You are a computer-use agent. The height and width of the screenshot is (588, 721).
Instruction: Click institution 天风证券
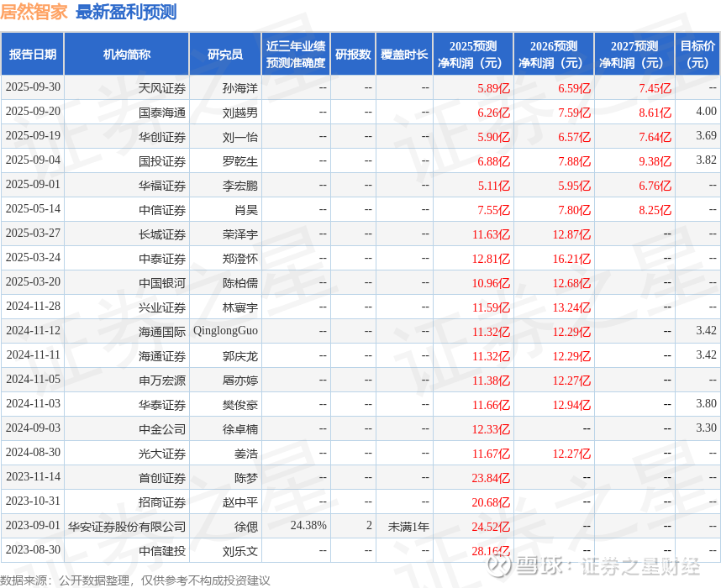(x=162, y=88)
